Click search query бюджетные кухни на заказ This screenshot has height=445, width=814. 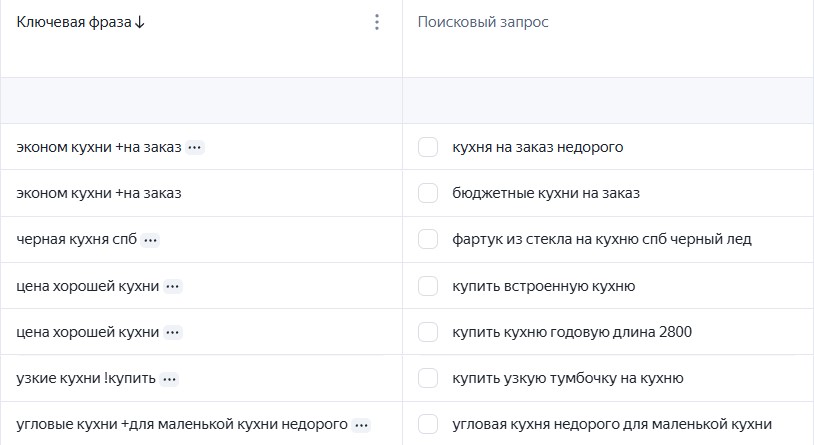546,193
